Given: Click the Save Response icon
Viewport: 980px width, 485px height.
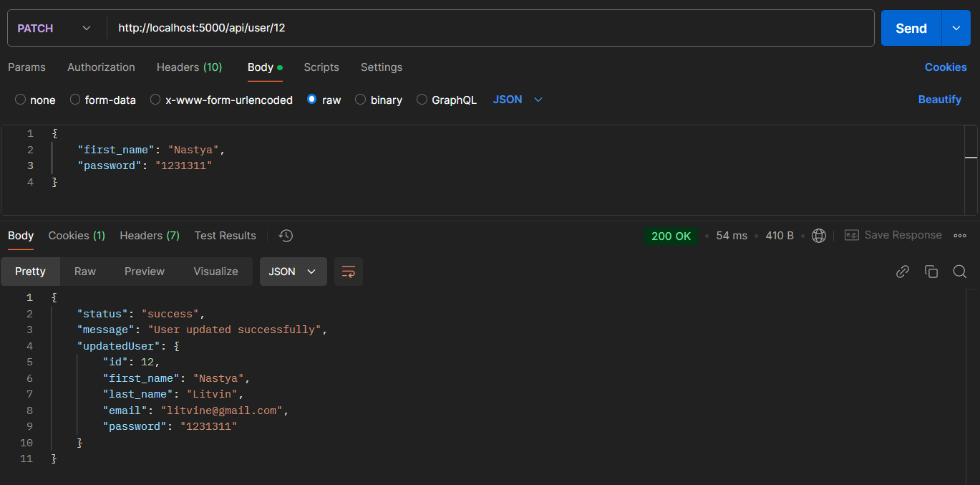Looking at the screenshot, I should [851, 235].
